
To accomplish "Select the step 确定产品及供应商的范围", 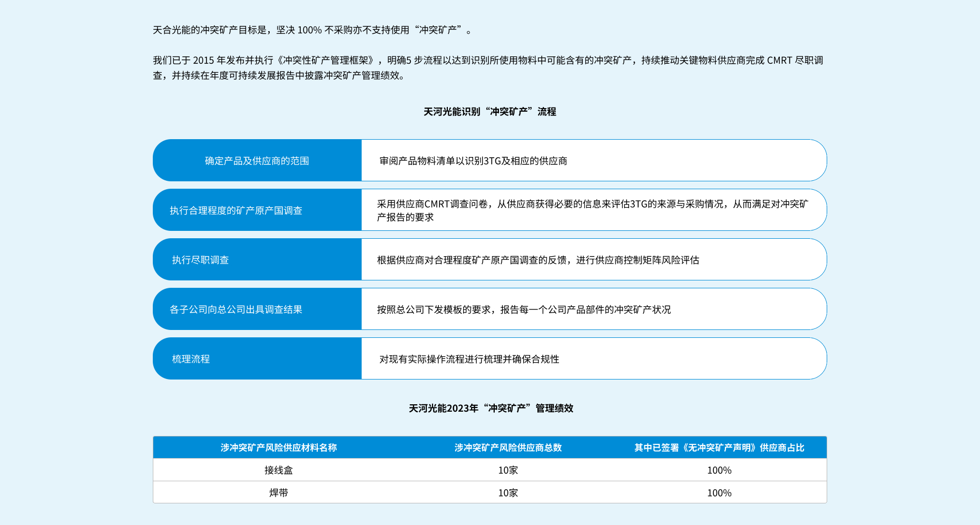I will 257,161.
